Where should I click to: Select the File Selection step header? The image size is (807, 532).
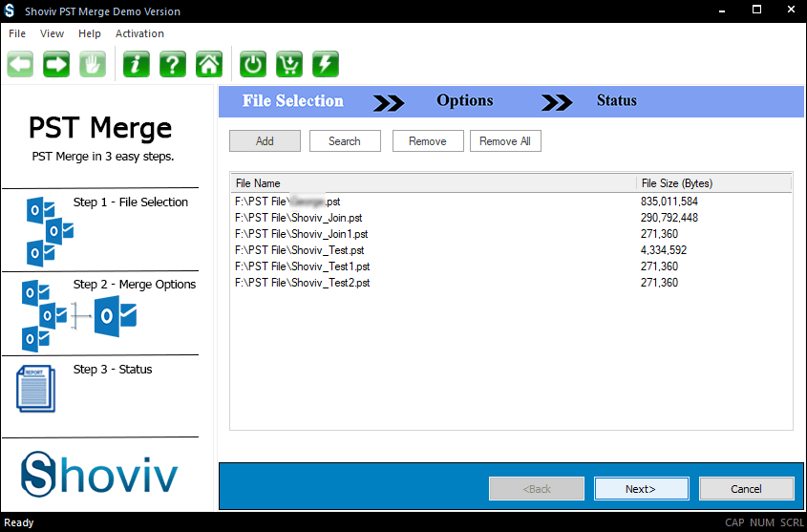point(293,101)
